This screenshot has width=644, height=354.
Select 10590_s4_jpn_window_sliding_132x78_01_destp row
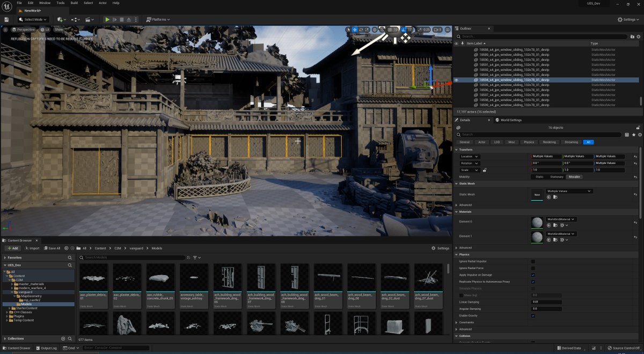[x=546, y=60]
